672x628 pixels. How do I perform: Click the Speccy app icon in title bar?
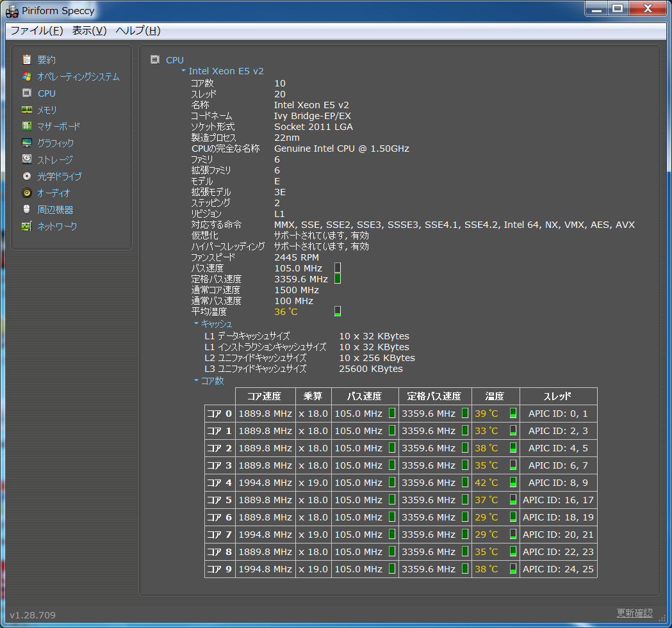[12, 11]
